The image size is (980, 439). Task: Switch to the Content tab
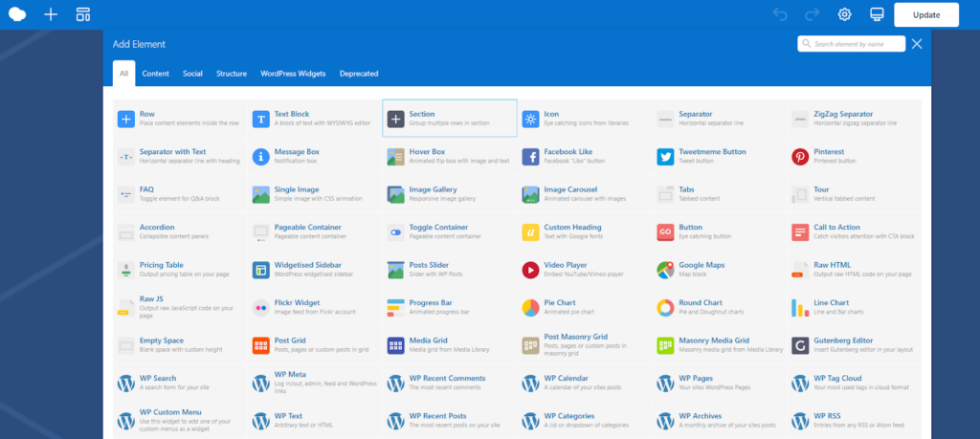click(156, 74)
